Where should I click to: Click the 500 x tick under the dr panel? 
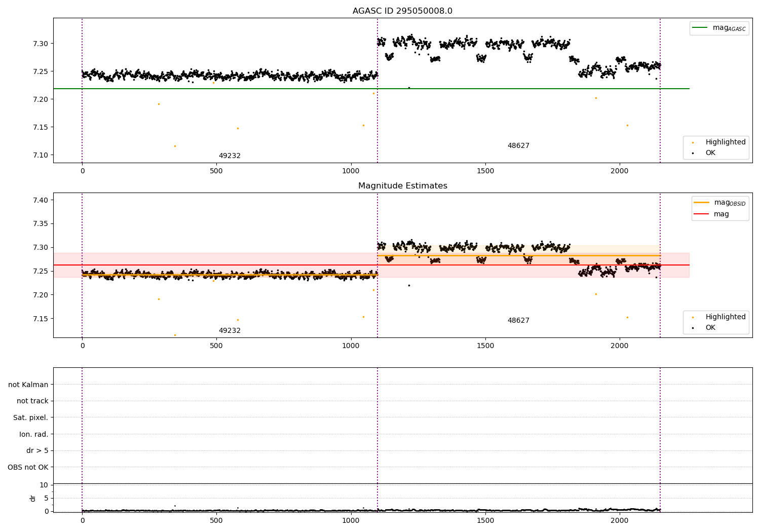pos(216,520)
